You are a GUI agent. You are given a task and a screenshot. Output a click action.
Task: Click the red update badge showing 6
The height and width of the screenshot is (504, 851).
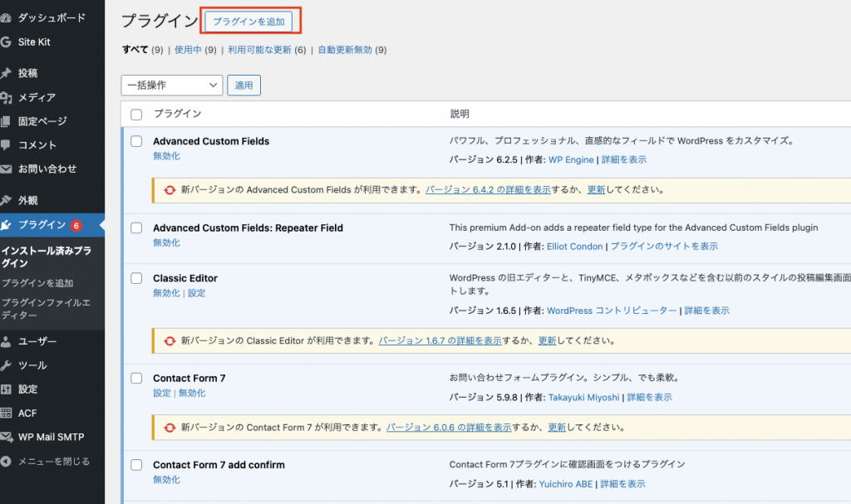(x=76, y=225)
